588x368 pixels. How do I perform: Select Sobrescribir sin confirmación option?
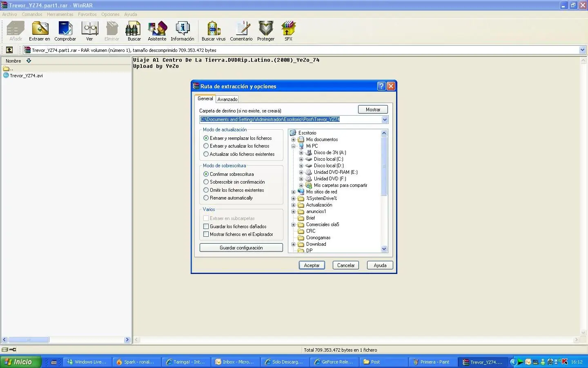coord(234,182)
